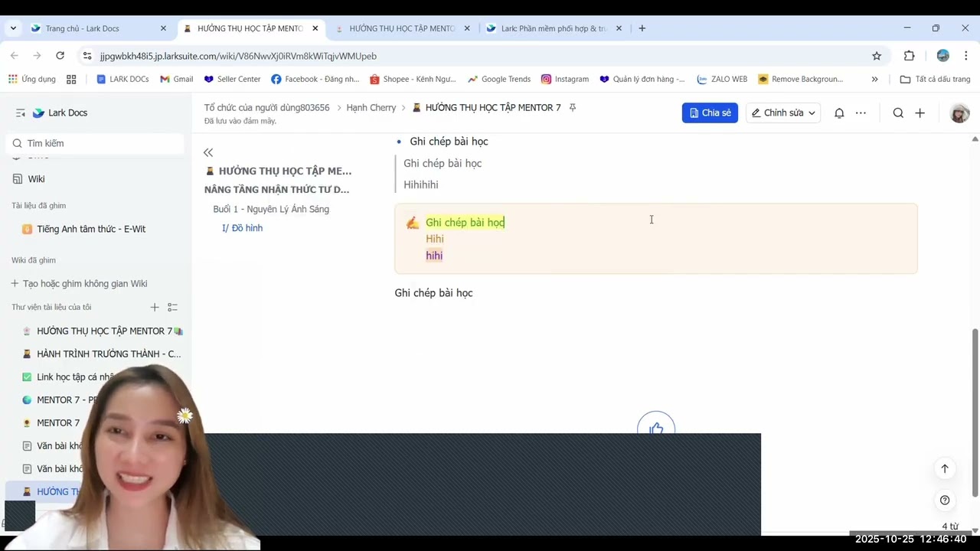
Task: Open the Chỉnh sửa edit mode dropdown
Action: coord(783,112)
